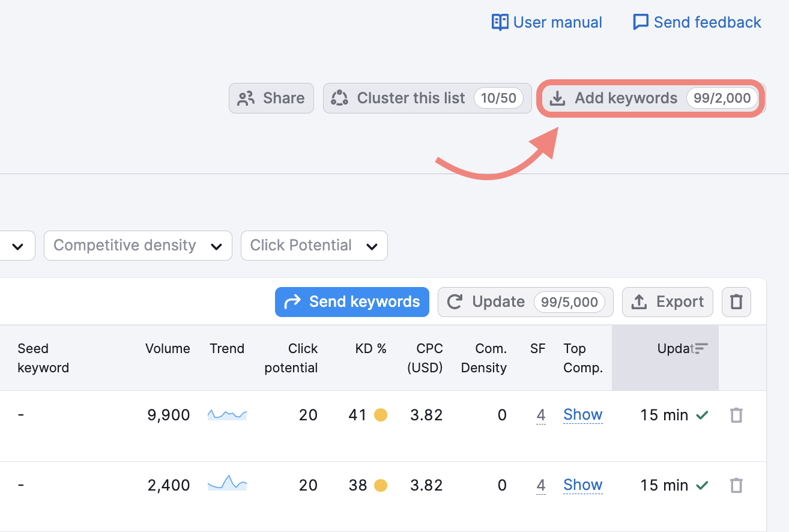789x532 pixels.
Task: Expand the Competitive density filter
Action: coord(138,246)
